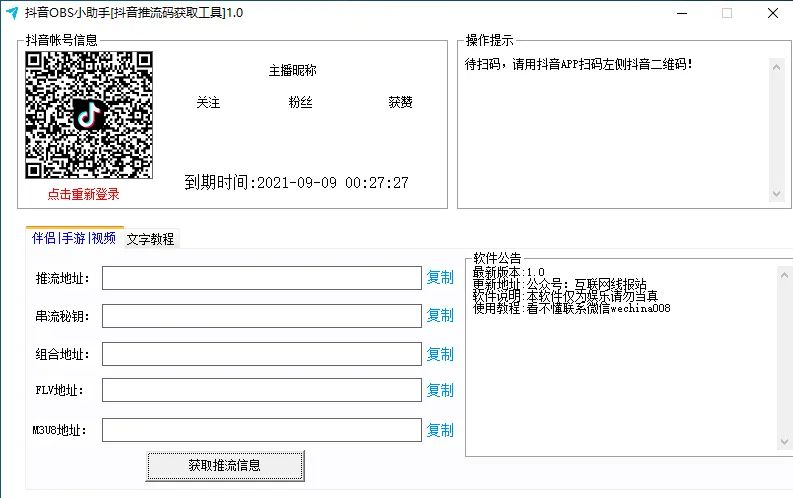
Task: Click the 关注 label
Action: (208, 103)
